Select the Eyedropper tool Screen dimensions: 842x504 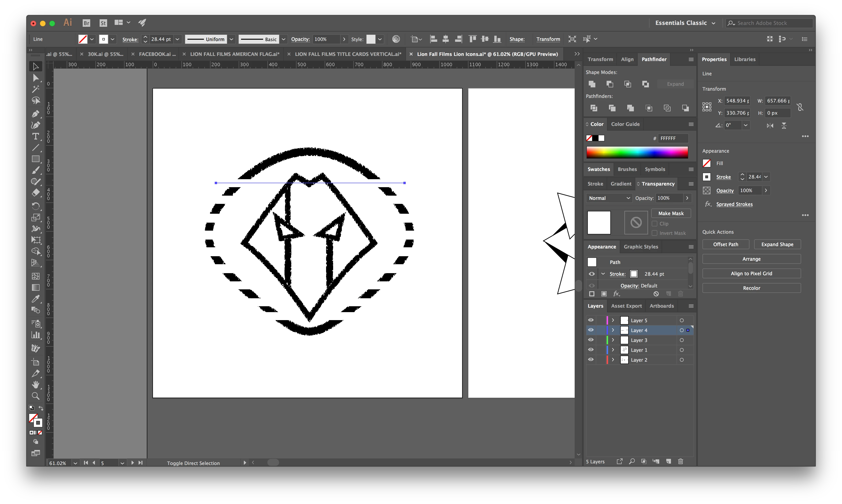pos(35,299)
